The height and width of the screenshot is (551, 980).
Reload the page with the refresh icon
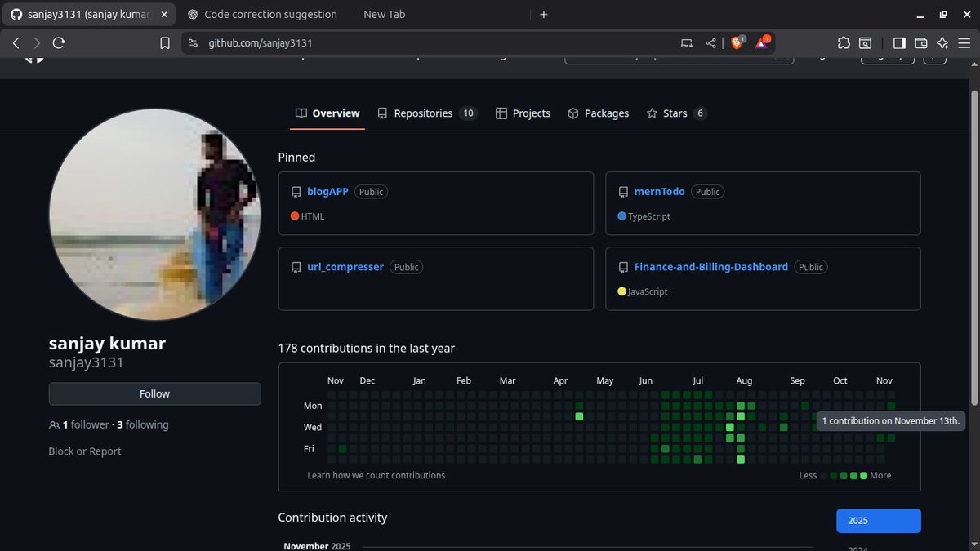[58, 42]
